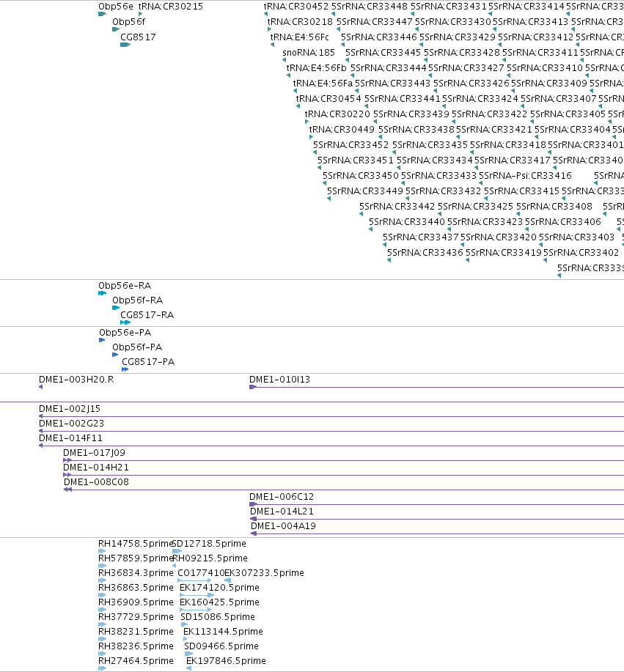Select 5SrRNA:CR33431 label
624x672 pixels.
(x=449, y=7)
